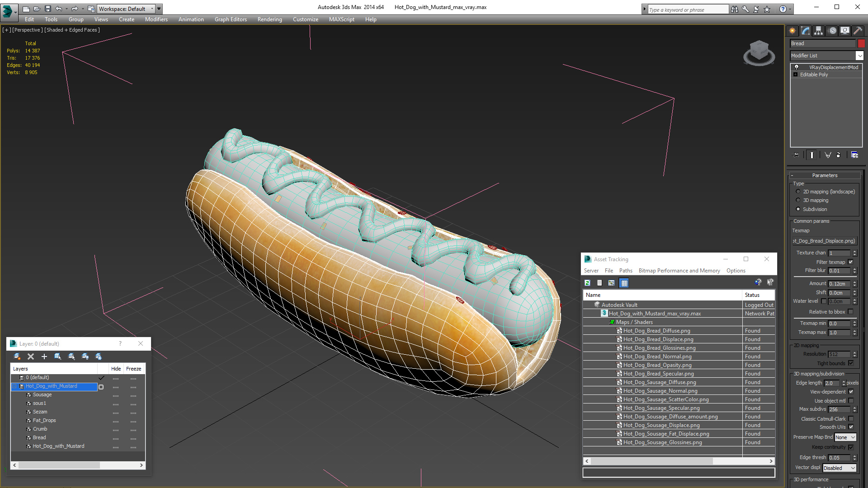Expand the Editable Poly stack entry

pyautogui.click(x=796, y=75)
